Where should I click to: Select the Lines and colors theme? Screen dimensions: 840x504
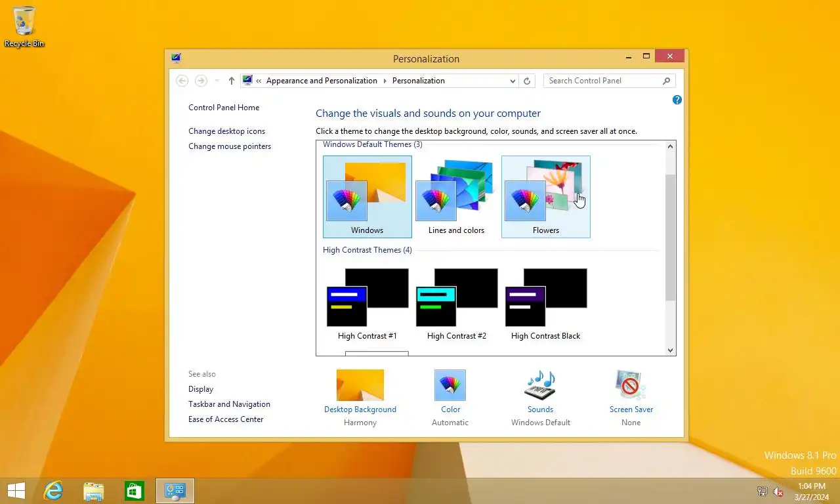[x=457, y=197]
